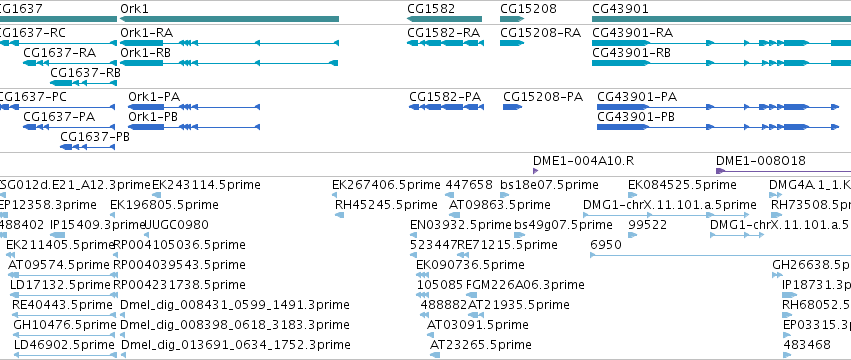Screen dimensions: 851x360
Task: Select the CG15208 gene arrow glyph
Action: point(512,19)
